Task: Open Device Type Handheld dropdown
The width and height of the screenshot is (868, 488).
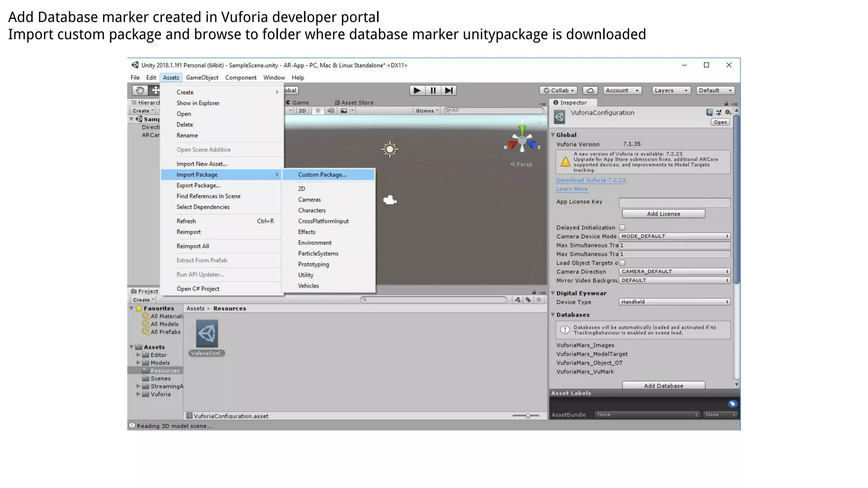Action: [x=674, y=302]
